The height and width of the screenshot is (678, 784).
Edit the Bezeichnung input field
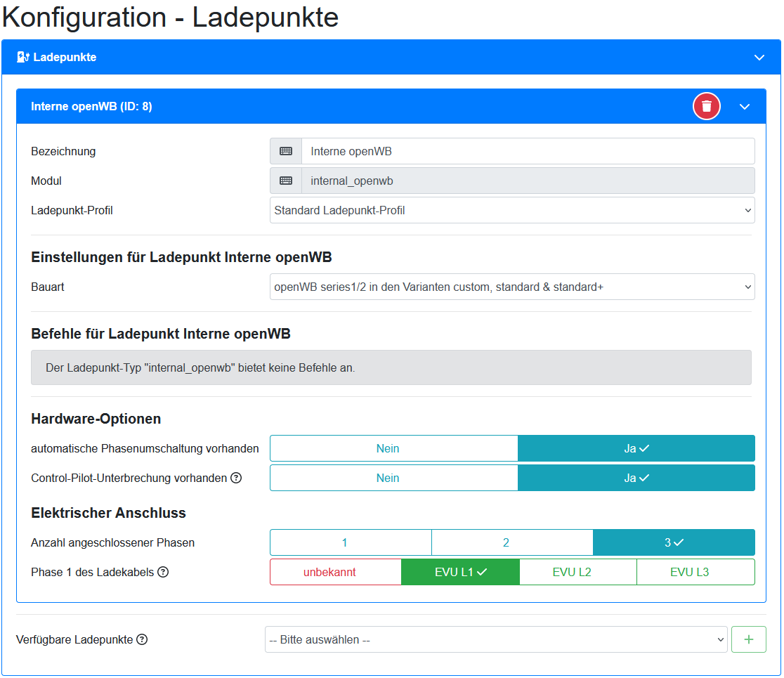(x=528, y=151)
